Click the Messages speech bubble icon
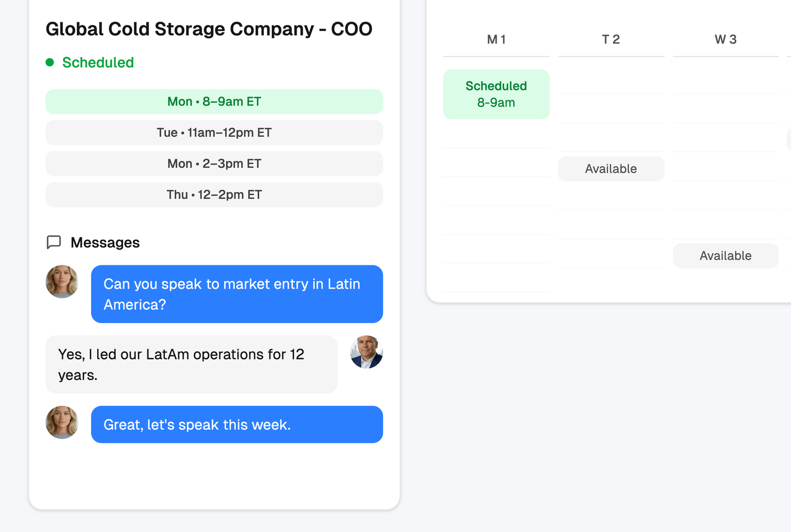Image resolution: width=791 pixels, height=532 pixels. [x=54, y=242]
